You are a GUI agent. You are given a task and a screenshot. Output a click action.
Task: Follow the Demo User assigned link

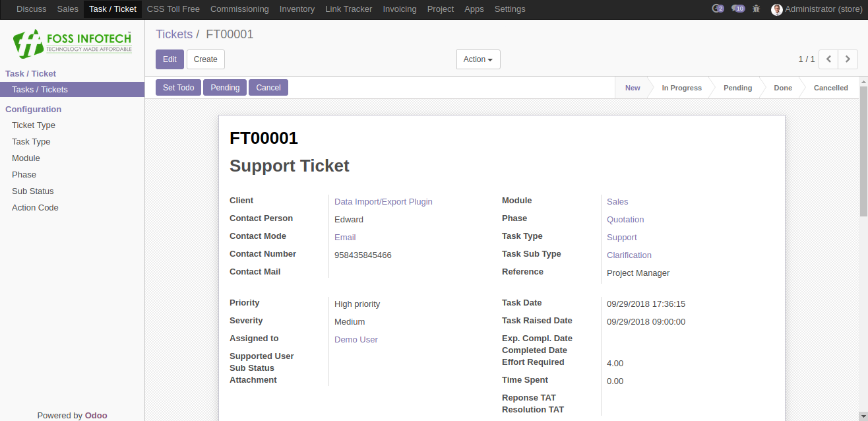(356, 340)
